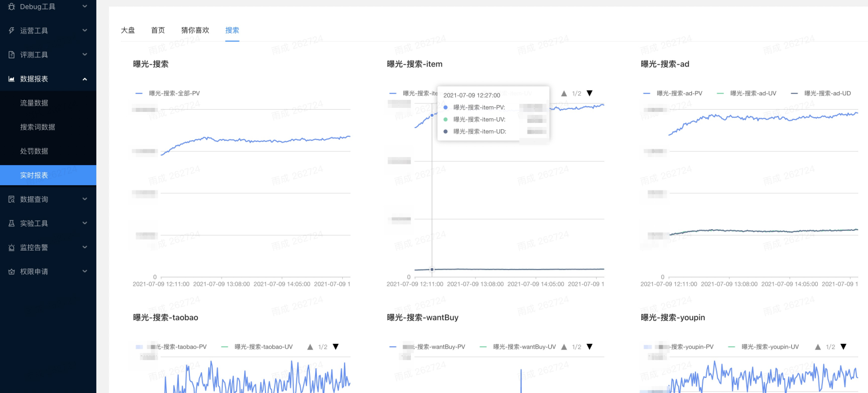Click the 权限申请 crown icon
Screen dimensions: 868x393
coord(12,272)
